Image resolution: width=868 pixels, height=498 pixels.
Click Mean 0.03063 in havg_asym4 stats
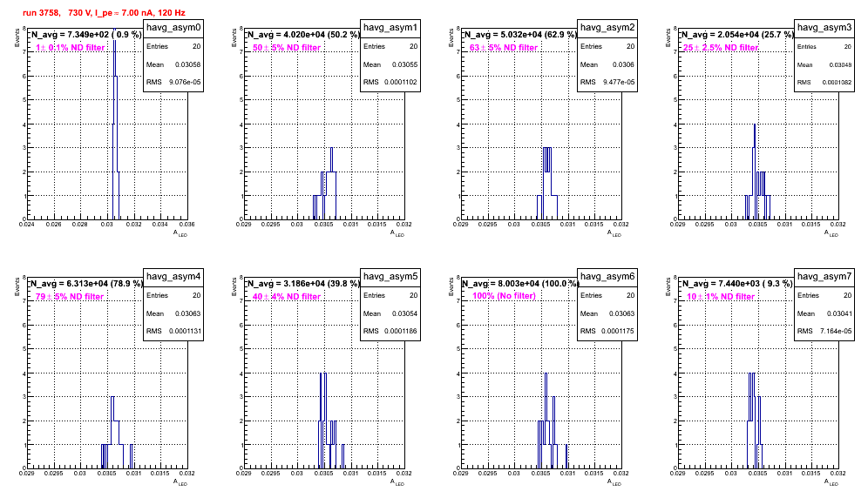point(173,313)
